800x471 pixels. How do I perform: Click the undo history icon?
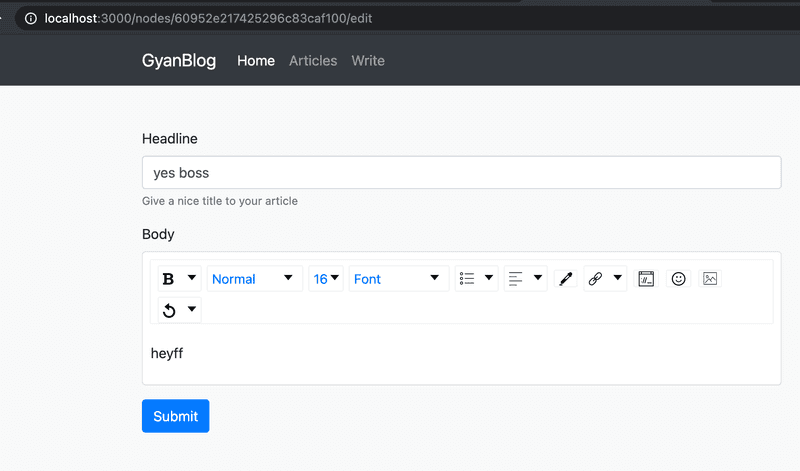(169, 310)
